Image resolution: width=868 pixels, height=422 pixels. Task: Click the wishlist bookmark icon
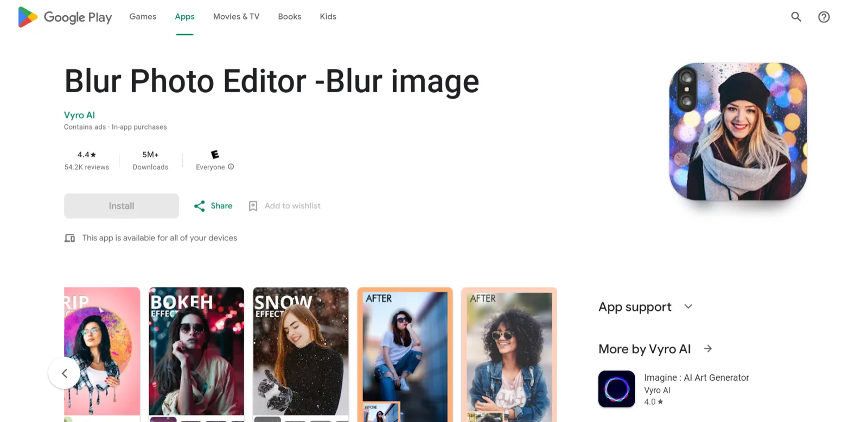(x=253, y=206)
